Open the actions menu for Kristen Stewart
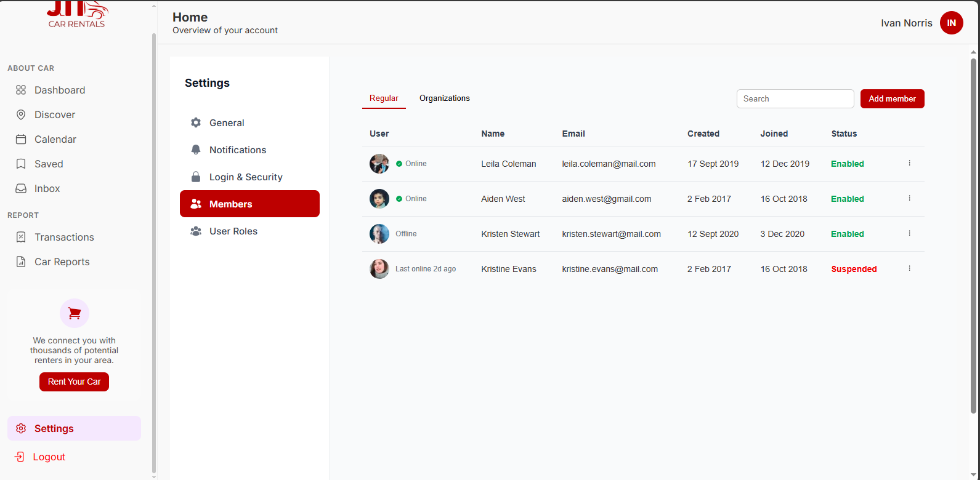 909,233
